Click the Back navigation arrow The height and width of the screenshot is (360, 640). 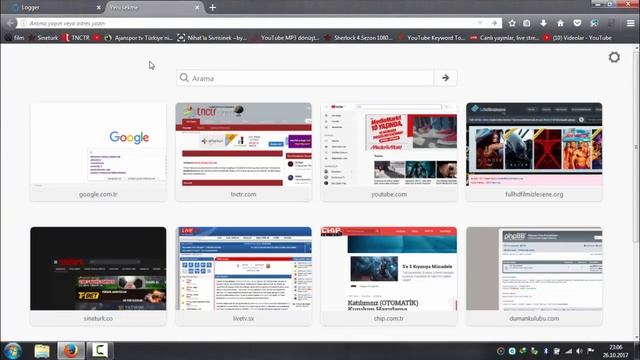(10, 23)
